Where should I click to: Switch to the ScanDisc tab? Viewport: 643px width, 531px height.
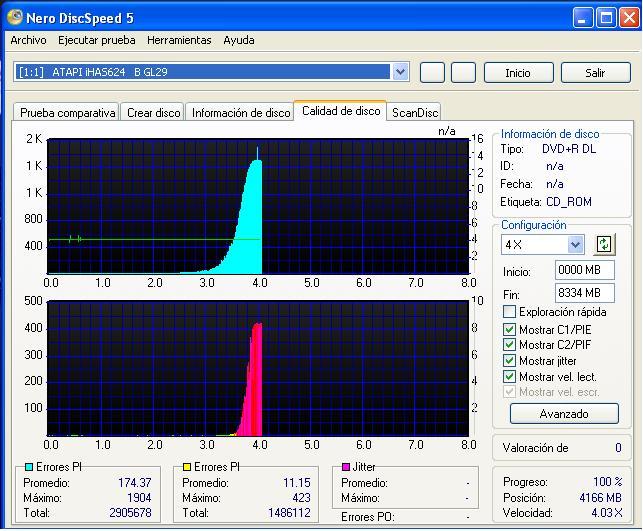[x=415, y=113]
